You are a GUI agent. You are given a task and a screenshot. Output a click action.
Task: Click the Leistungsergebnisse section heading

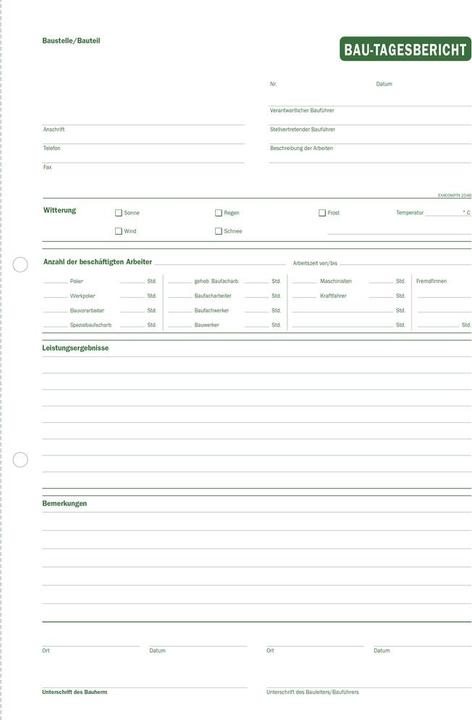coord(75,348)
